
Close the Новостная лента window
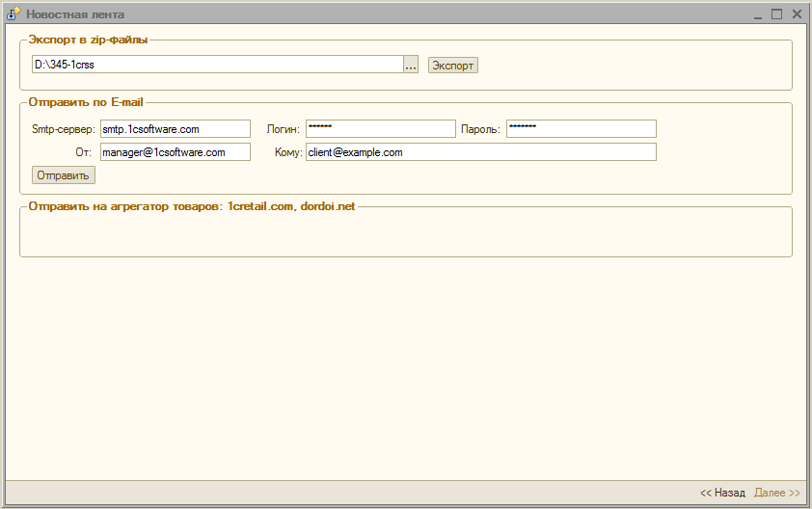coord(797,14)
